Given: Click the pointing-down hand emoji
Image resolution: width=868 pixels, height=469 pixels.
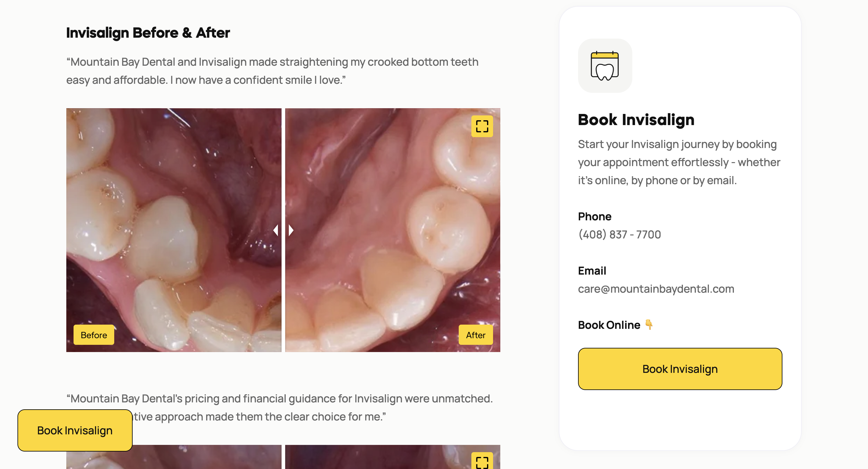Looking at the screenshot, I should 649,324.
